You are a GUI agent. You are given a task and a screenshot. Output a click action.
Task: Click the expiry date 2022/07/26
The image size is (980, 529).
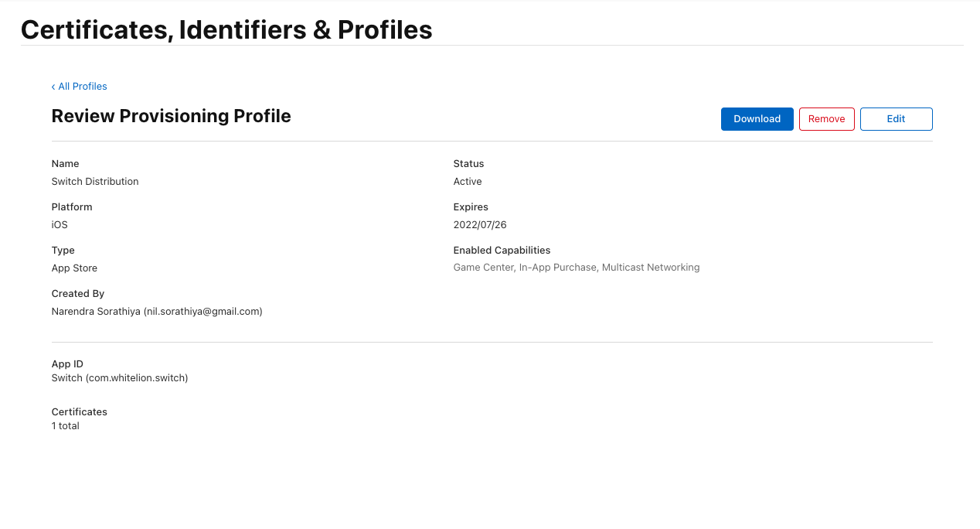479,225
